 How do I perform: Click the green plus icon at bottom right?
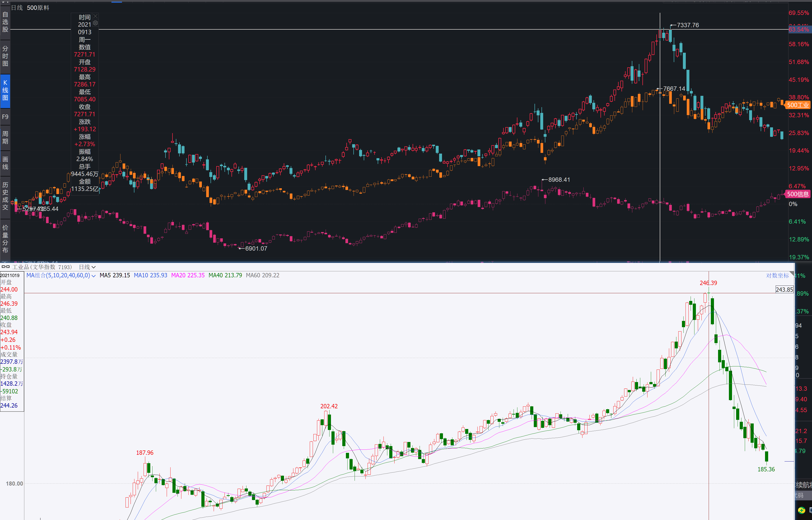(x=802, y=510)
